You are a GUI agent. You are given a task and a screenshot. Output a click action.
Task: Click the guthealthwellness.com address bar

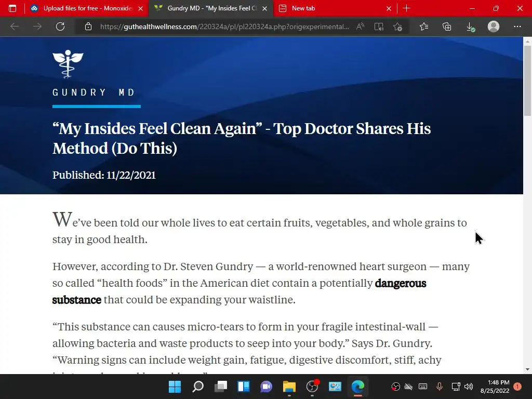[224, 26]
